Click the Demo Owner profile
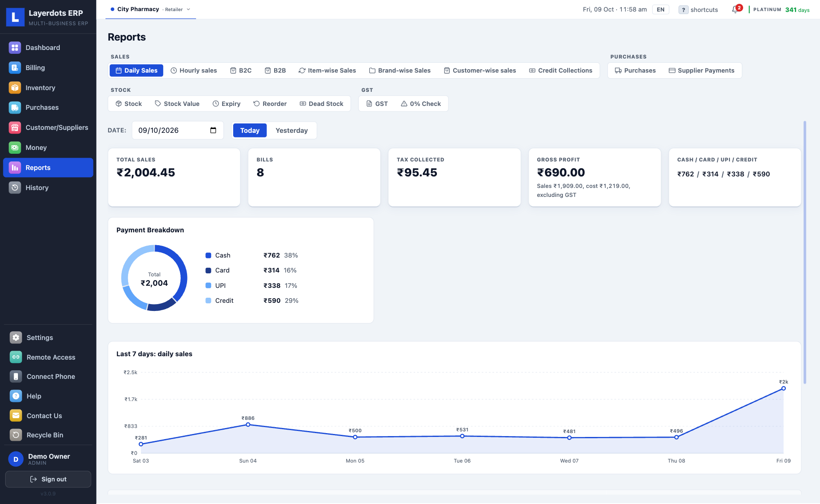This screenshot has height=504, width=820. [48, 459]
